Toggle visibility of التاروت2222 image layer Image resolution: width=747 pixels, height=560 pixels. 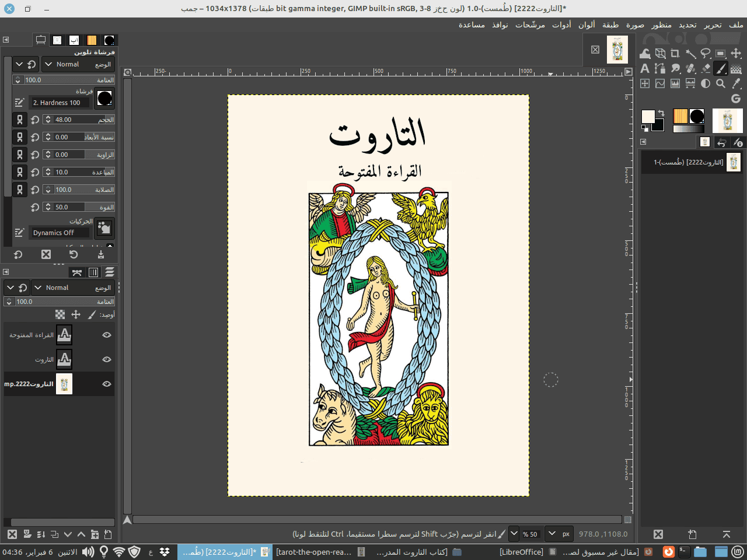(x=107, y=384)
